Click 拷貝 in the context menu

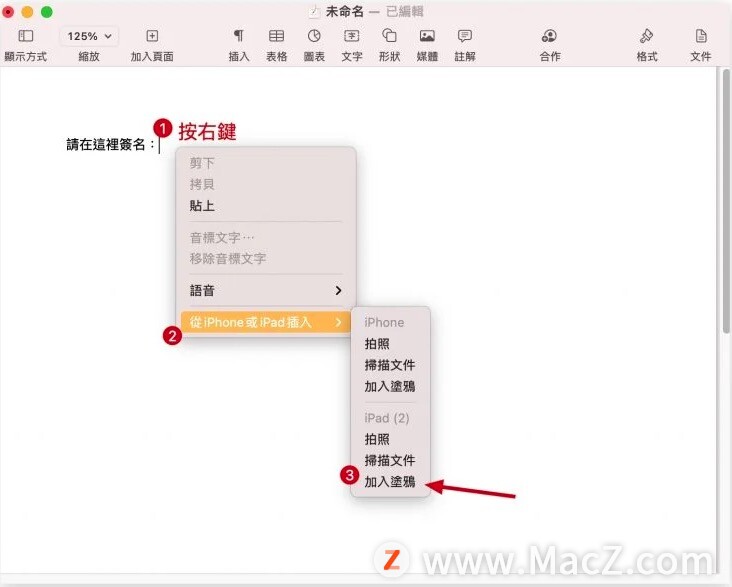click(x=266, y=184)
